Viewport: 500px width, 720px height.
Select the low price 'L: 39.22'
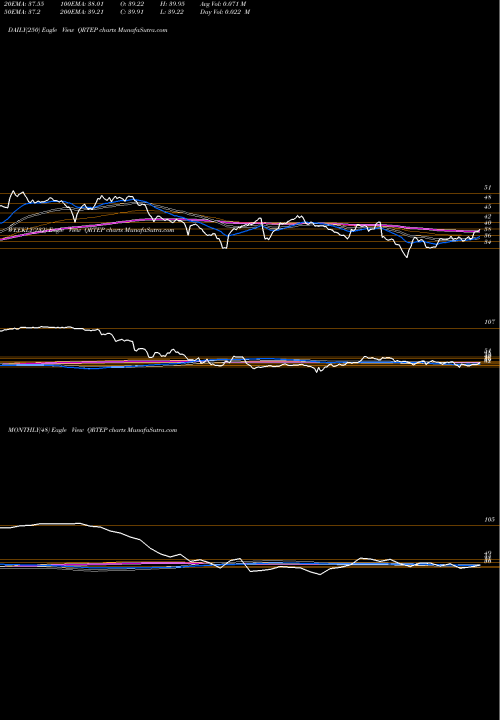pyautogui.click(x=172, y=12)
